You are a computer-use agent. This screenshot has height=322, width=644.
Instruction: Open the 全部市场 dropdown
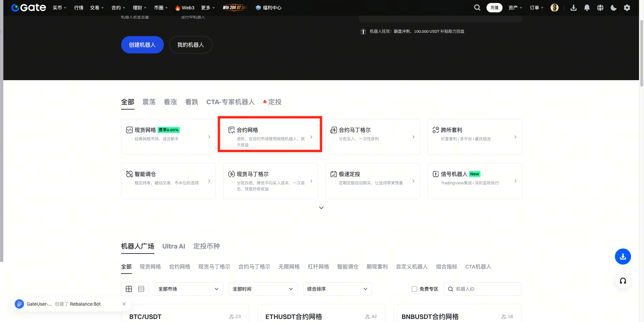point(188,289)
